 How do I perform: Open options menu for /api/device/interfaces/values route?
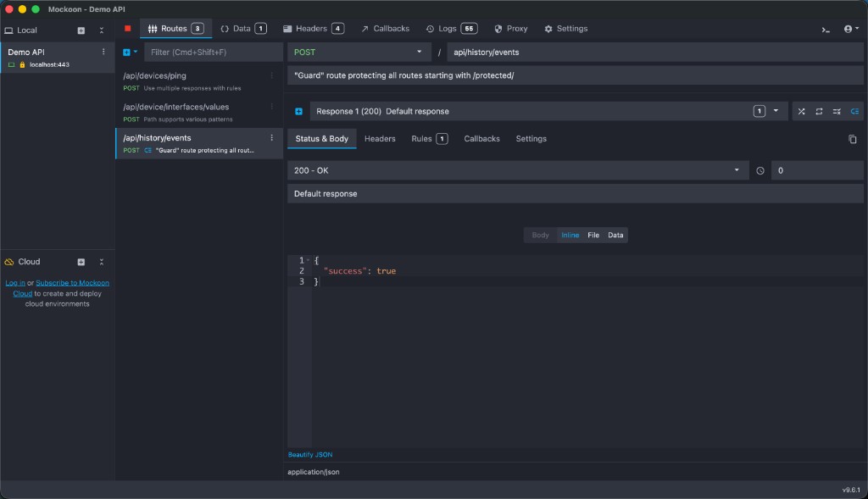click(272, 106)
